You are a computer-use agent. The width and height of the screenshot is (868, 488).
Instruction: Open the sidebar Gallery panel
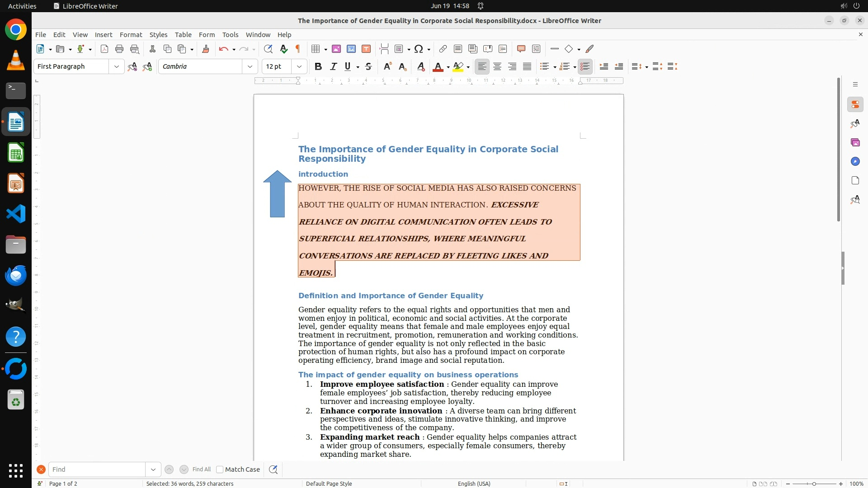(855, 143)
